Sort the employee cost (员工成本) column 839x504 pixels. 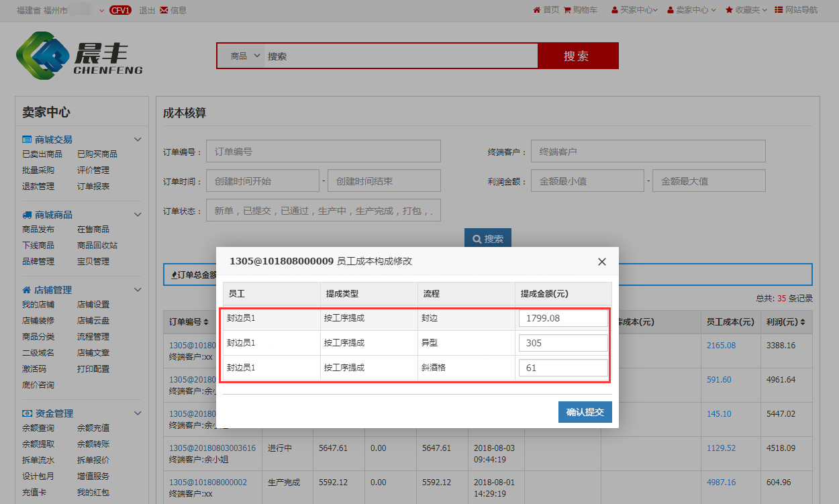[758, 322]
